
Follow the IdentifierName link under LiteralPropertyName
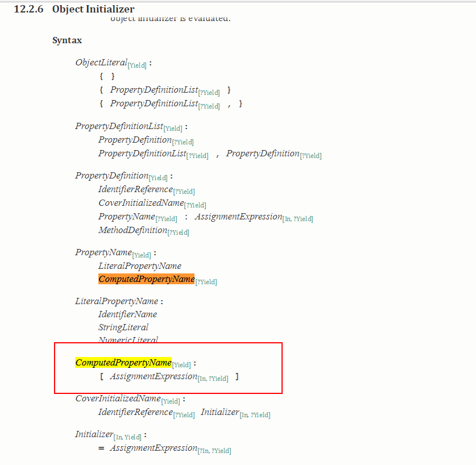pos(127,314)
